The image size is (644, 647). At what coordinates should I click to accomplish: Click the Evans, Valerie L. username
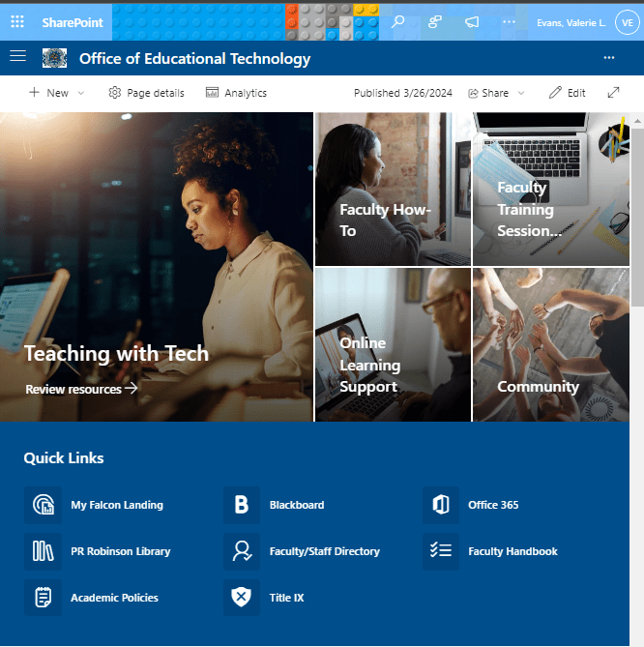pyautogui.click(x=571, y=22)
